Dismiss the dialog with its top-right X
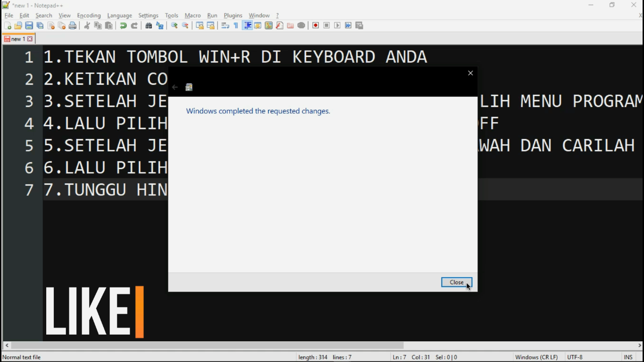Screen dimensions: 644x362 point(470,73)
